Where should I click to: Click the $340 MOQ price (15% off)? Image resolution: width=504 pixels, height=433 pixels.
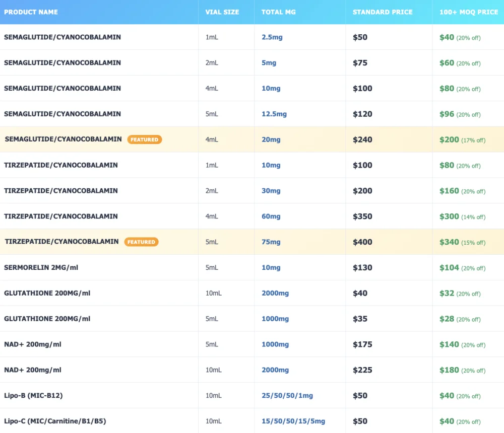449,242
